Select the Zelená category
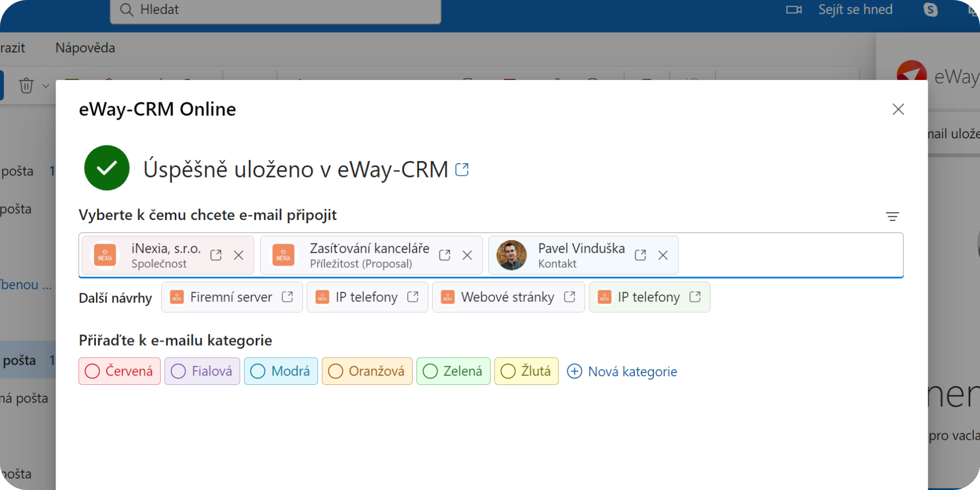Image resolution: width=980 pixels, height=490 pixels. [453, 371]
